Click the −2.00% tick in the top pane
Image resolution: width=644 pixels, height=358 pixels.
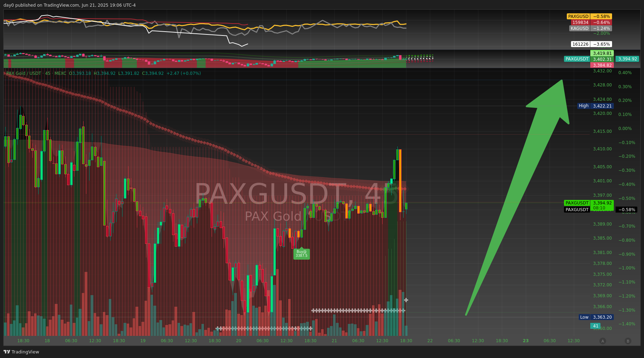point(602,33)
